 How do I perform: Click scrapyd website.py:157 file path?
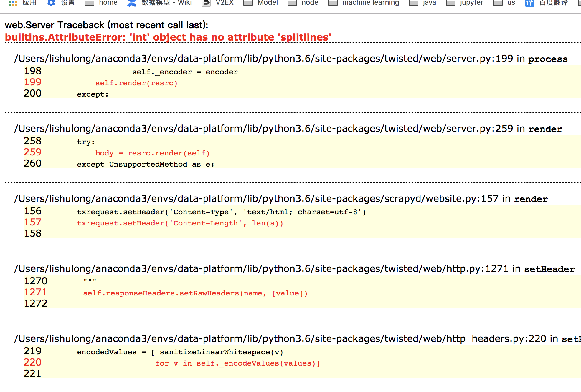280,199
